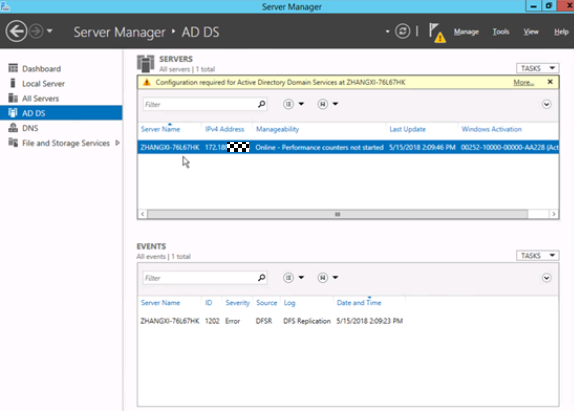Sort events by Source column
The image size is (574, 412).
pos(266,302)
